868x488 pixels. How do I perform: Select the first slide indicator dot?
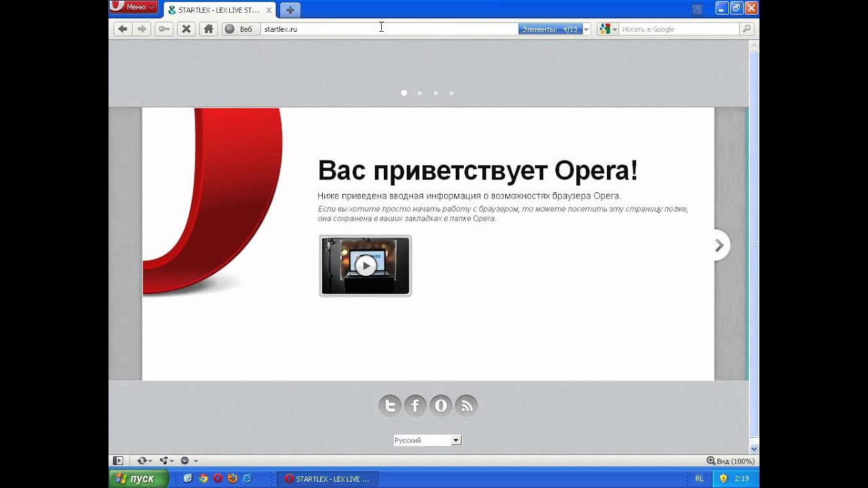(404, 93)
